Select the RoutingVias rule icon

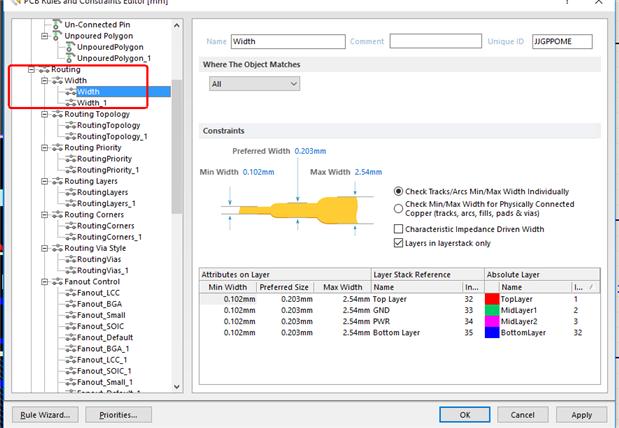point(69,259)
